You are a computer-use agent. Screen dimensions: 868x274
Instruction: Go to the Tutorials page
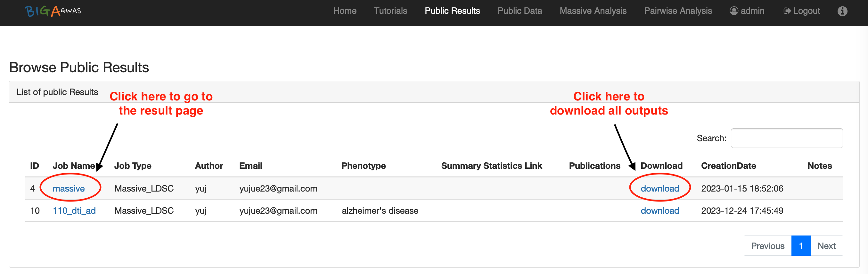tap(390, 11)
